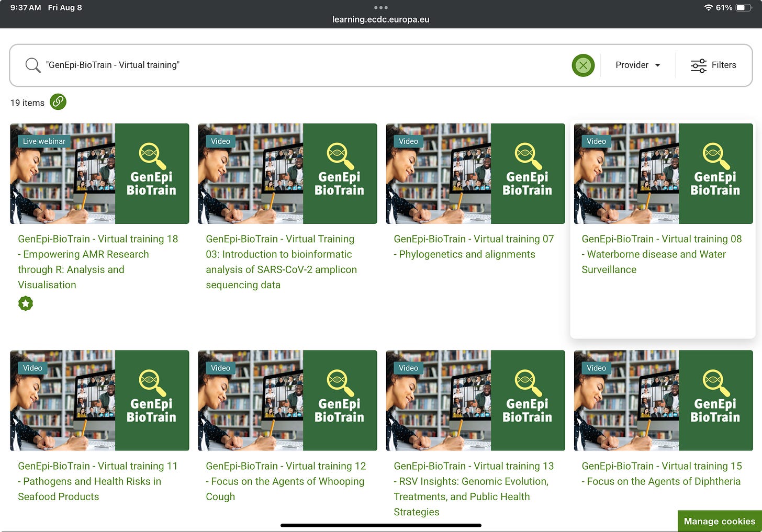Tap the 9:37 AM clock in status bar
Viewport: 762px width, 532px height.
click(26, 7)
